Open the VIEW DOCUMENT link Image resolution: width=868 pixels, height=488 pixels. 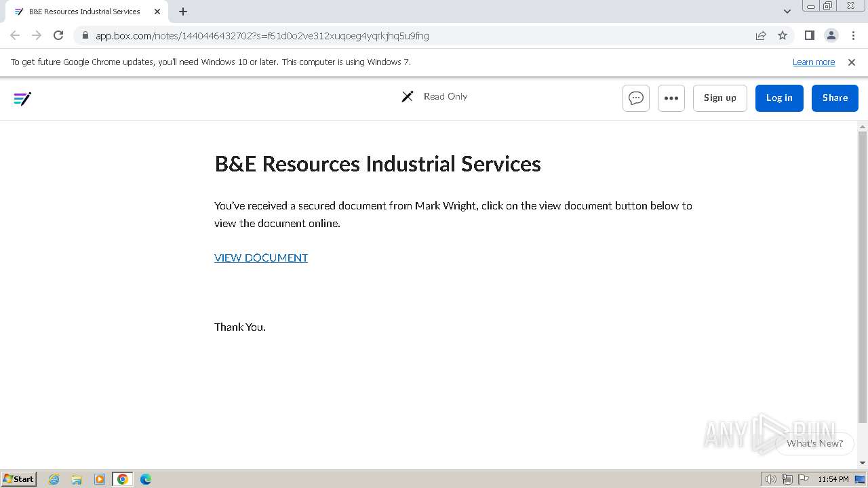click(261, 258)
